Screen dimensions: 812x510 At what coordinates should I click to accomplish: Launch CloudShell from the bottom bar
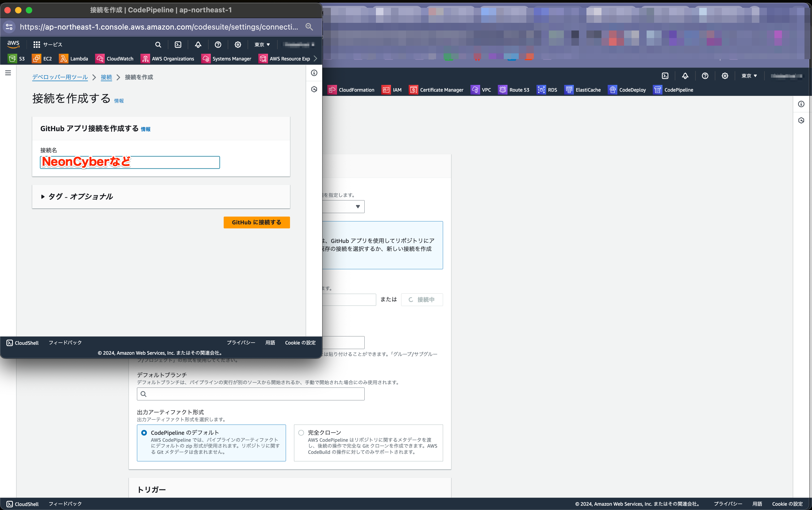click(22, 343)
